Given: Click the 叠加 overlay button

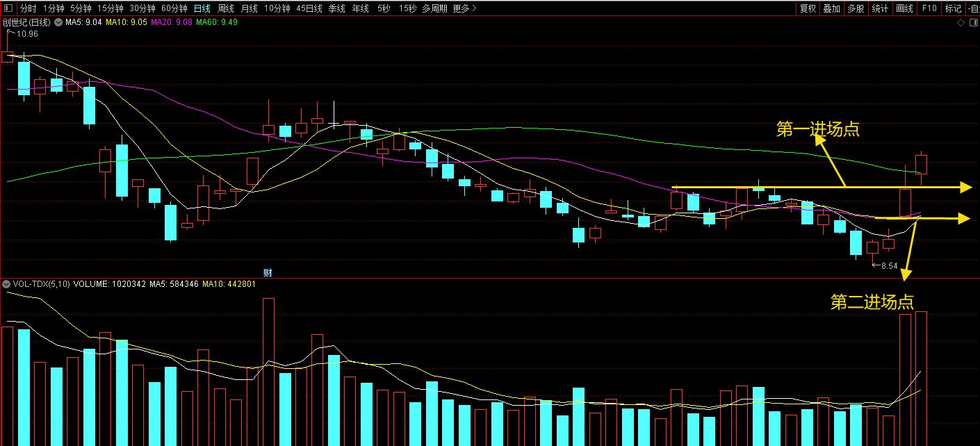Looking at the screenshot, I should (831, 8).
